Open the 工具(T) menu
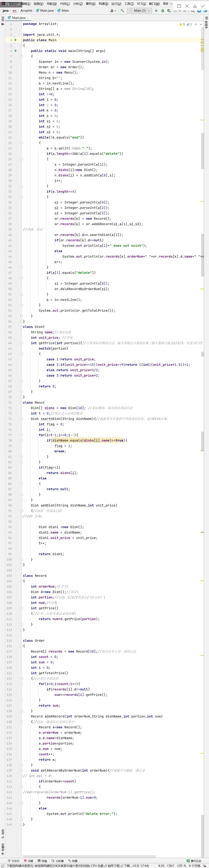This screenshot has width=209, height=868. (129, 4)
